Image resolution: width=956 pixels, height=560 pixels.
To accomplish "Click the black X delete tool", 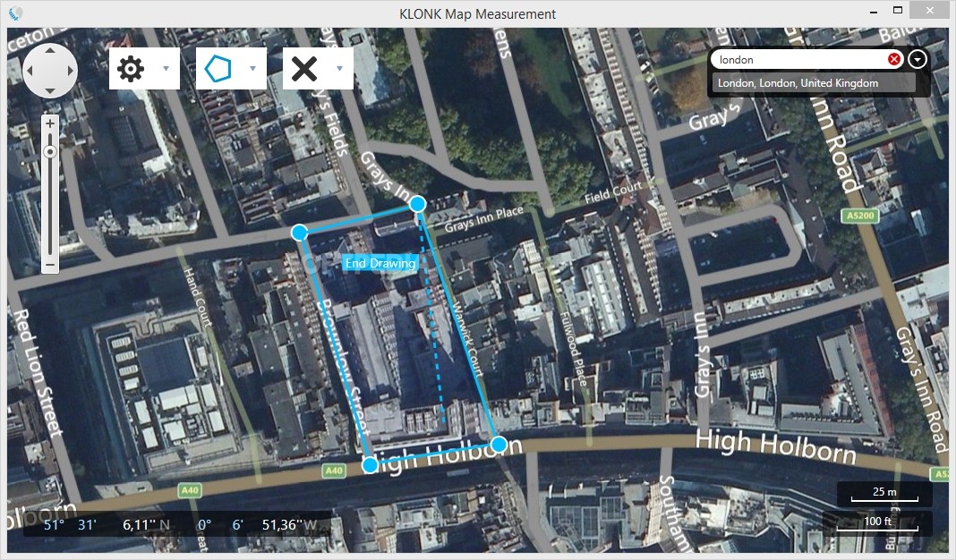I will pos(304,68).
